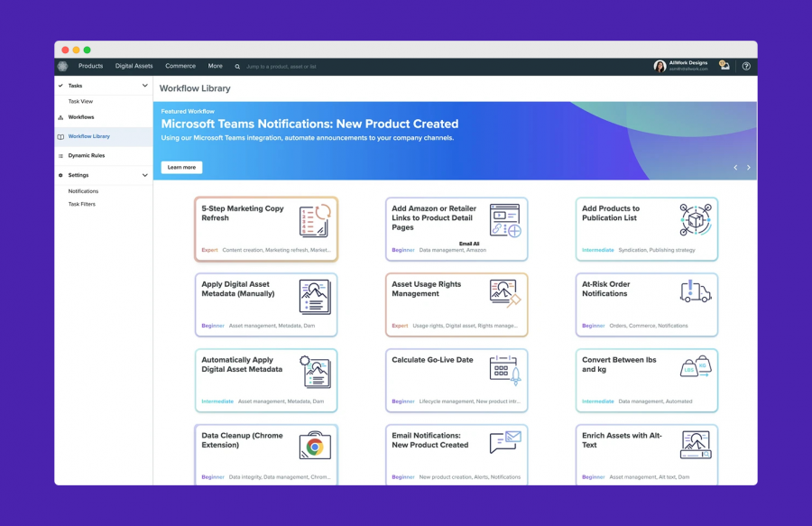Click the AllWork Designs user avatar

[660, 66]
